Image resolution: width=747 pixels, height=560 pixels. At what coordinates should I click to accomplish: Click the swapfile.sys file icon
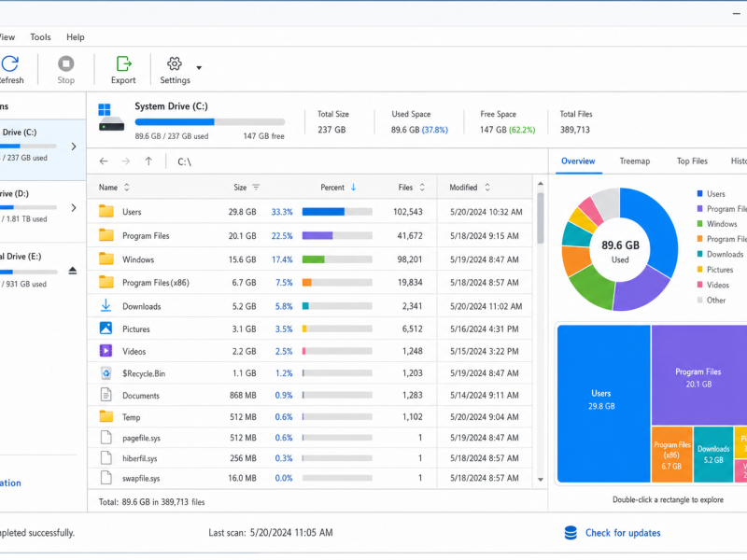(106, 478)
